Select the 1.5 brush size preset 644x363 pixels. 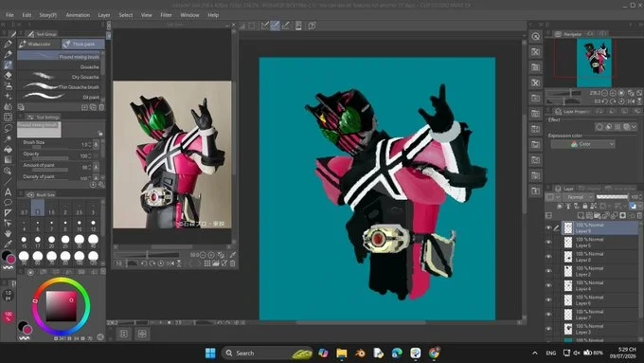pyautogui.click(x=51, y=208)
